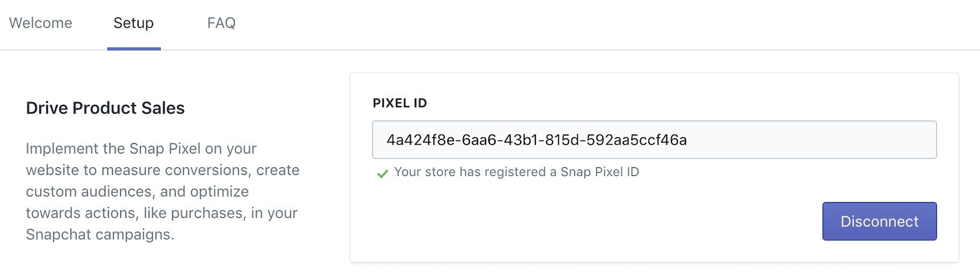Switch to the Setup tab
980x276 pixels.
tap(133, 23)
